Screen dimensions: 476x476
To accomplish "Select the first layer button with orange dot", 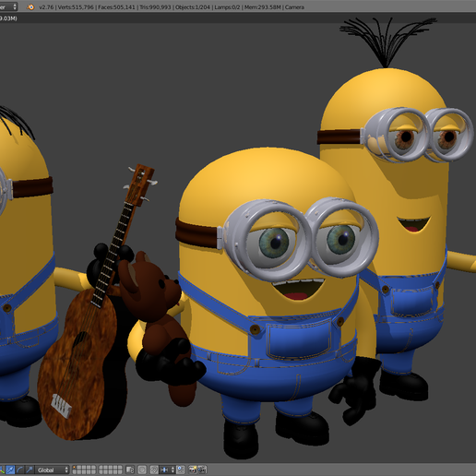I will (x=75, y=468).
